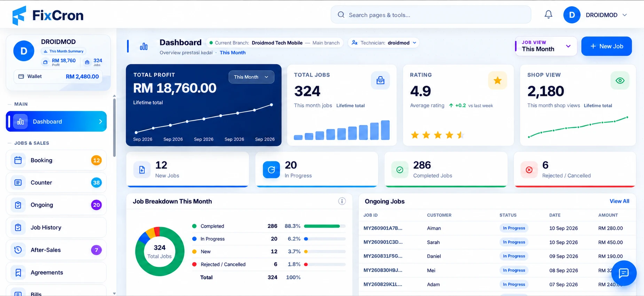This screenshot has width=644, height=296.
Task: Click the search magnifier icon
Action: click(x=341, y=15)
